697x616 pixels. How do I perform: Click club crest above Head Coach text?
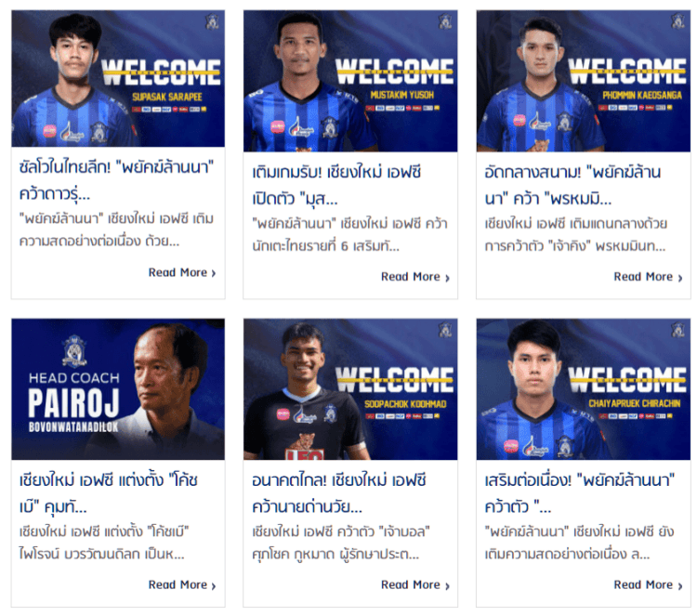pos(74,351)
